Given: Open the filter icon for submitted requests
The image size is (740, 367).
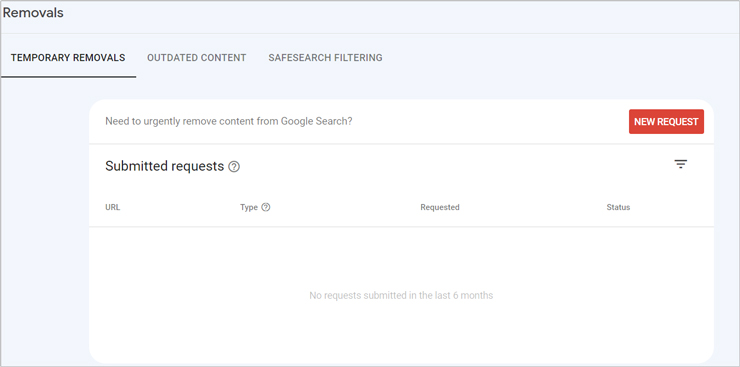Looking at the screenshot, I should tap(681, 164).
